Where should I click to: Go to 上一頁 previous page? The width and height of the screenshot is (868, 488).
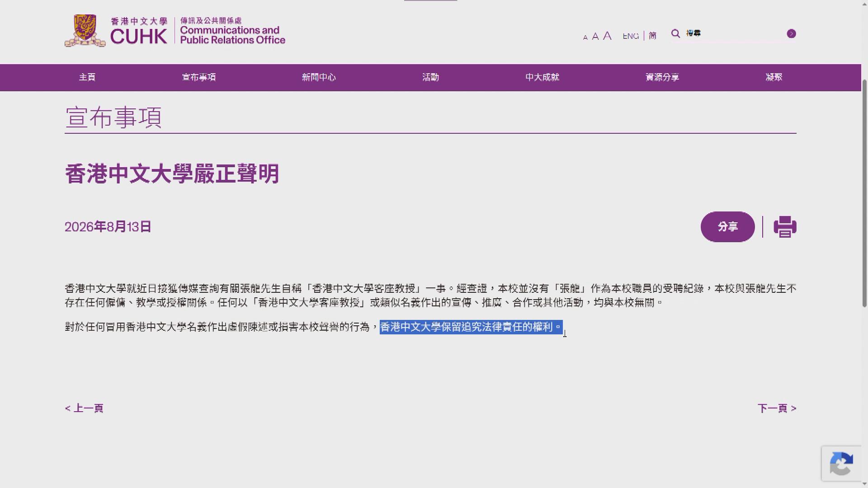(84, 408)
